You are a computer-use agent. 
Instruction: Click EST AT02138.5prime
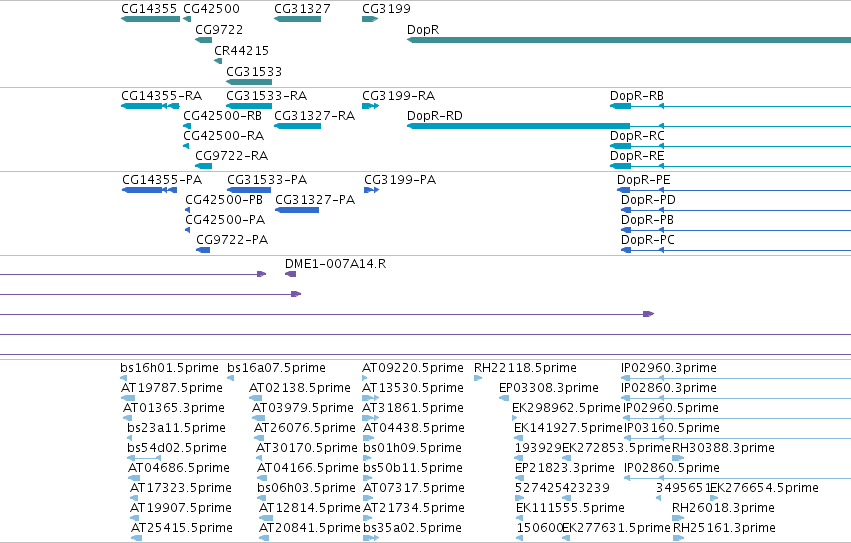pos(256,398)
